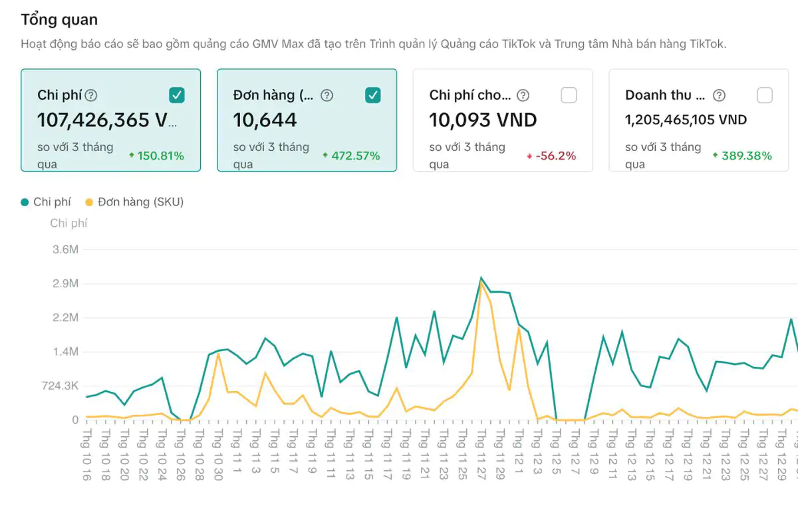Image resolution: width=798 pixels, height=532 pixels.
Task: Click the green arrow next to 472.57%
Action: 325,156
